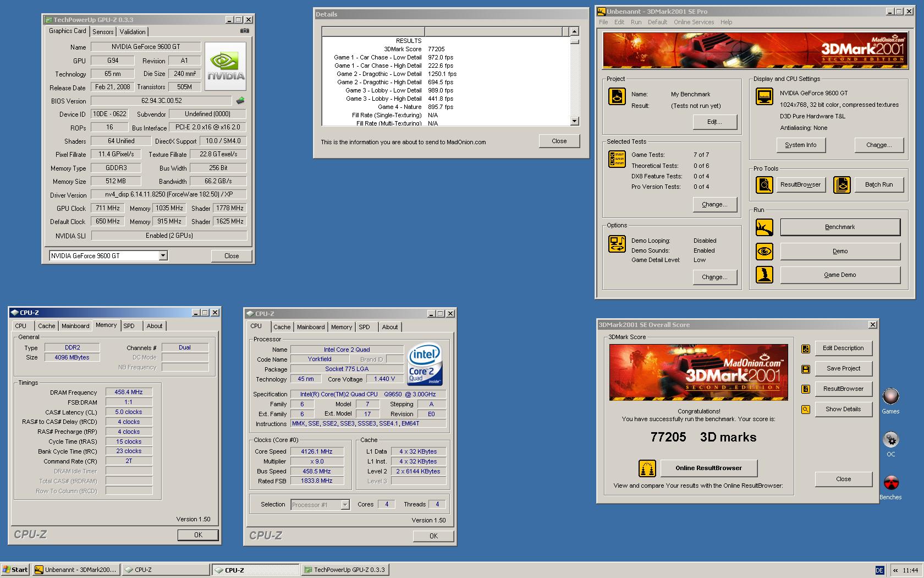Open the Online Services menu in 3DMark2001

pyautogui.click(x=694, y=22)
